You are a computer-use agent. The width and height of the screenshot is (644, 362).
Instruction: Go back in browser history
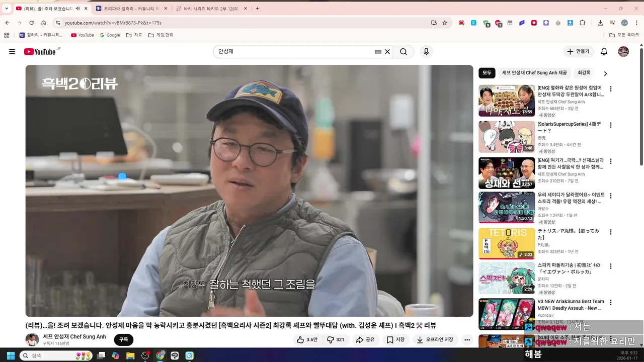coord(7,23)
